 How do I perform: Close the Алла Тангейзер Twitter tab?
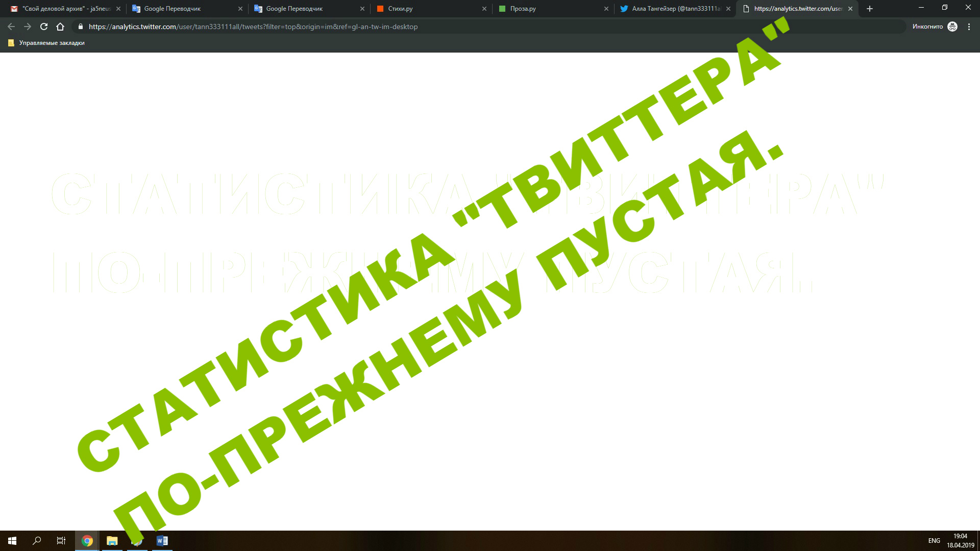pos(728,9)
